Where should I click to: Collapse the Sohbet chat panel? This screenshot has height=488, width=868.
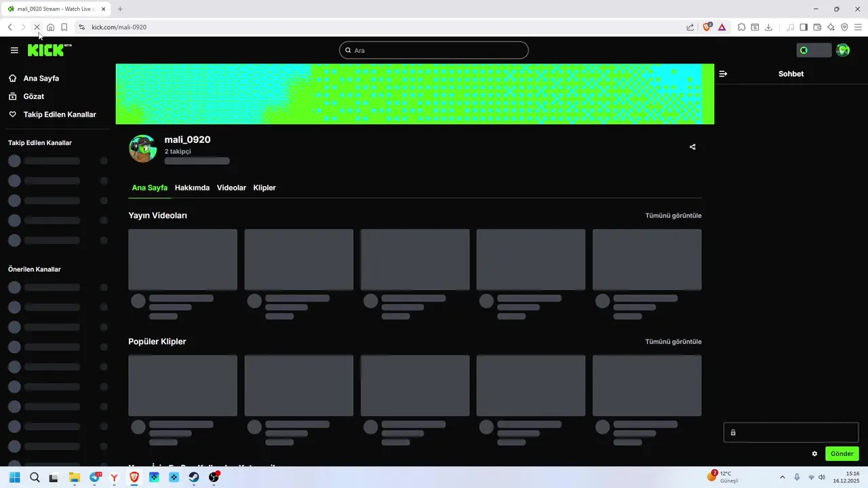723,74
